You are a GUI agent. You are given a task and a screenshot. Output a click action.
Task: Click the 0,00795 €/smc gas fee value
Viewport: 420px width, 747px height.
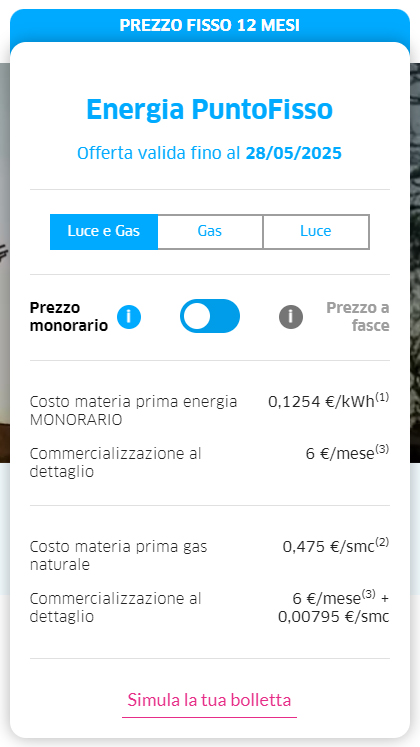[x=334, y=616]
